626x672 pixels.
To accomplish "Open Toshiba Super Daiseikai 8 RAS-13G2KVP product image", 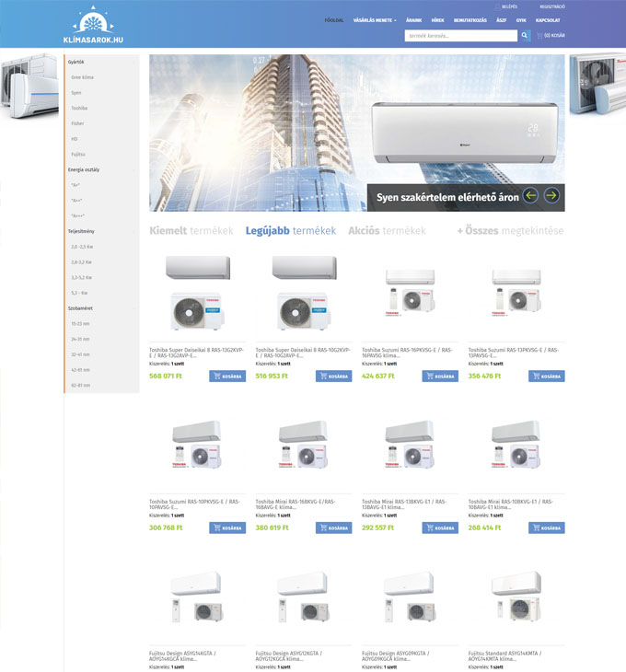I will (198, 293).
